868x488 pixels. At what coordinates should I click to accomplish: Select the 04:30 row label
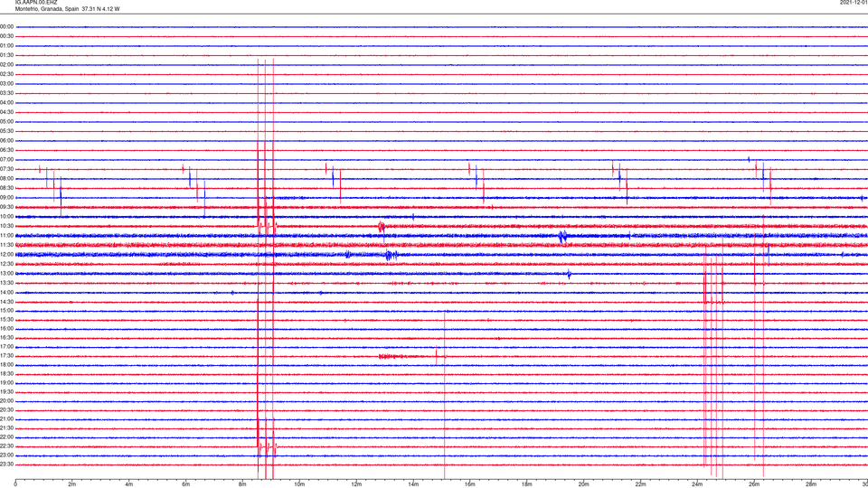(x=6, y=112)
